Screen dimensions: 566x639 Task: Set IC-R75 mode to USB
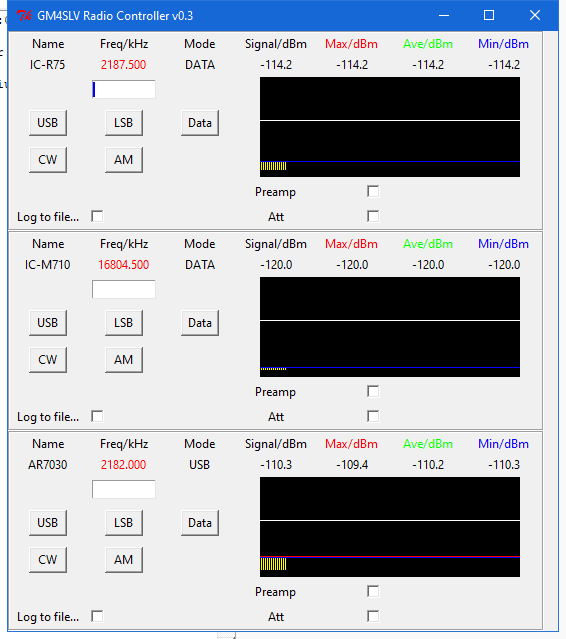(48, 123)
